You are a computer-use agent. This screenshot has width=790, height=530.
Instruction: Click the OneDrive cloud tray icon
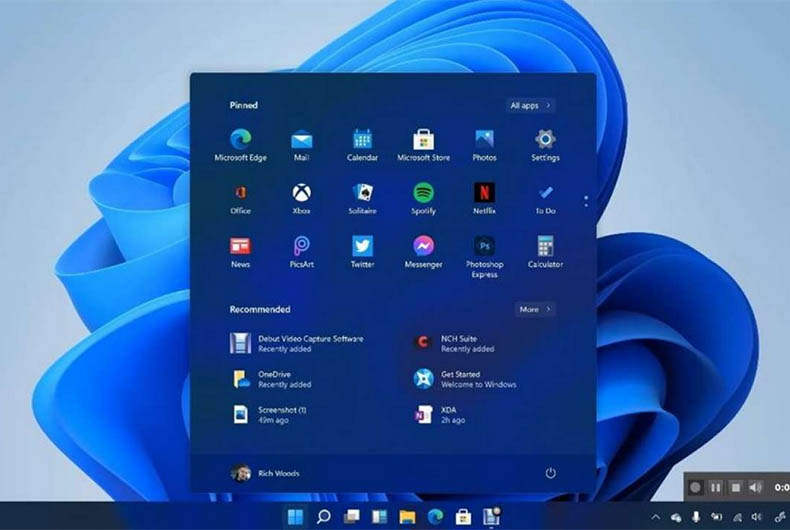click(676, 517)
